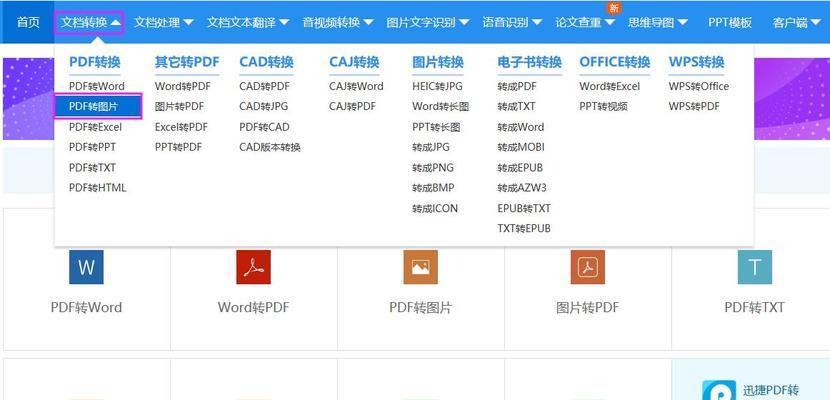Select PDF转PPT in the dropdown
The height and width of the screenshot is (400, 830).
[x=92, y=147]
